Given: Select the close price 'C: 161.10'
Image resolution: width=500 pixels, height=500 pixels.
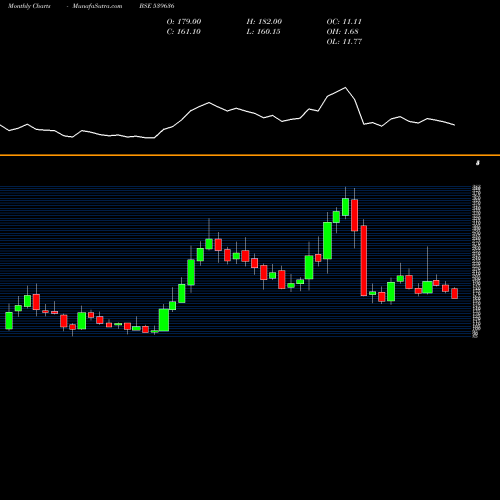Looking at the screenshot, I should pyautogui.click(x=184, y=31).
